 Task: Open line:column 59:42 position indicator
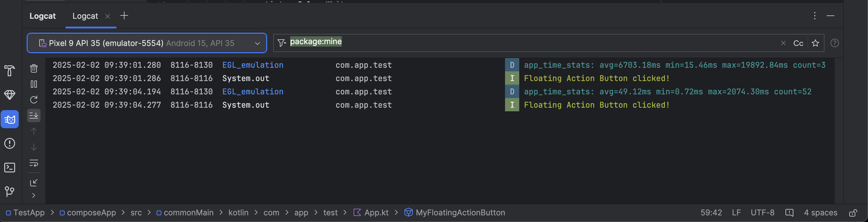(x=711, y=213)
